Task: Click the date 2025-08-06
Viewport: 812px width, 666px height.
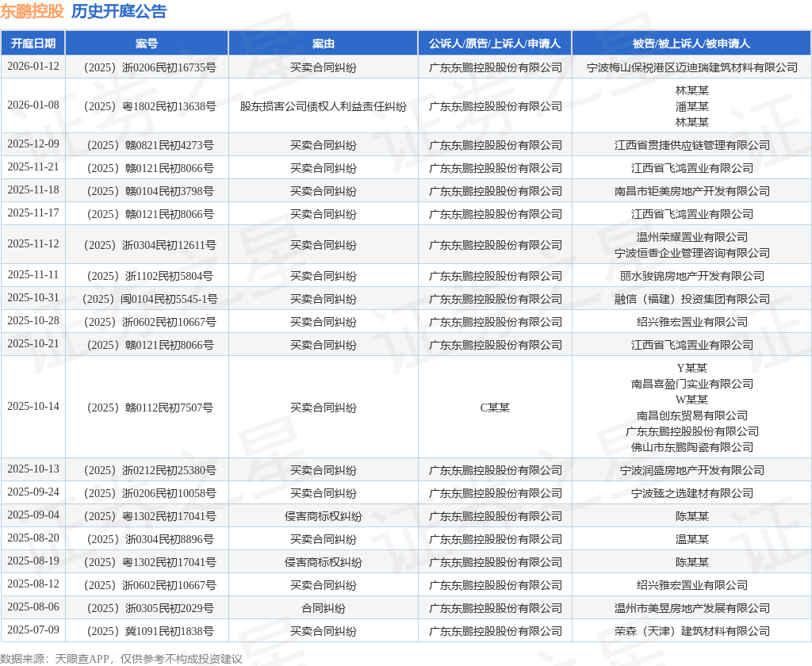Action: coord(33,607)
